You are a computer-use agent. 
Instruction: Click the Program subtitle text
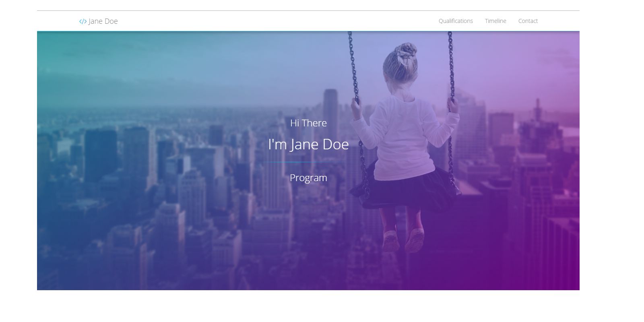coord(308,178)
